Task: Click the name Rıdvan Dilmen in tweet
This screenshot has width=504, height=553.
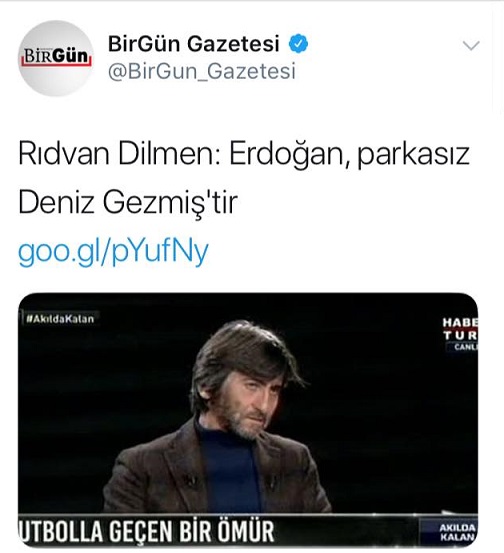Action: coord(120,154)
